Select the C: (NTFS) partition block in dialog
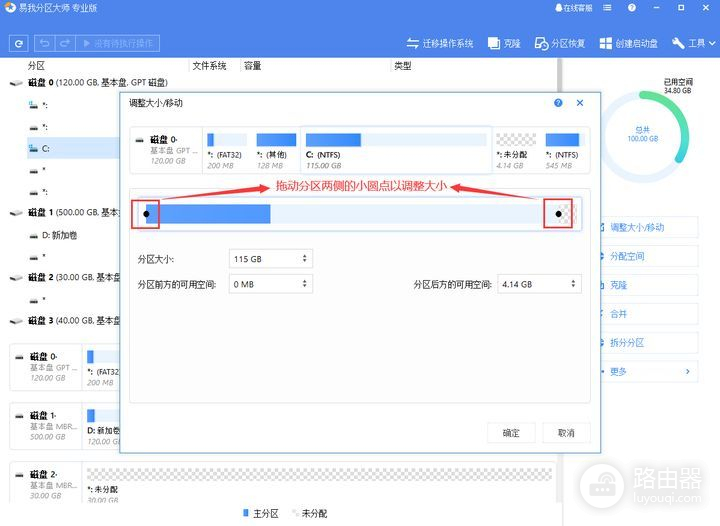Image resolution: width=720 pixels, height=526 pixels. (397, 147)
